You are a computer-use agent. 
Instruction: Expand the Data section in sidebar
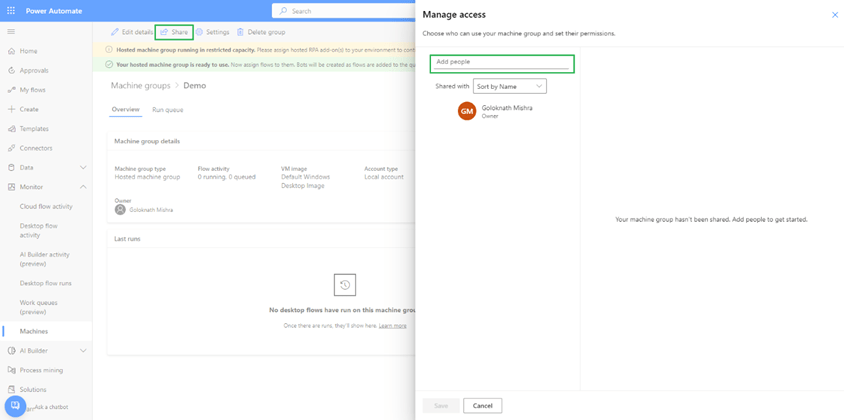coord(83,168)
